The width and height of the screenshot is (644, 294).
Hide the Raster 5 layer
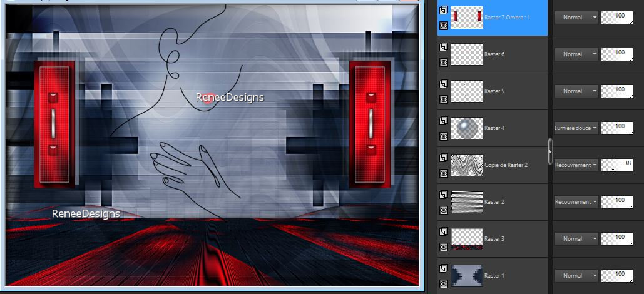click(444, 99)
